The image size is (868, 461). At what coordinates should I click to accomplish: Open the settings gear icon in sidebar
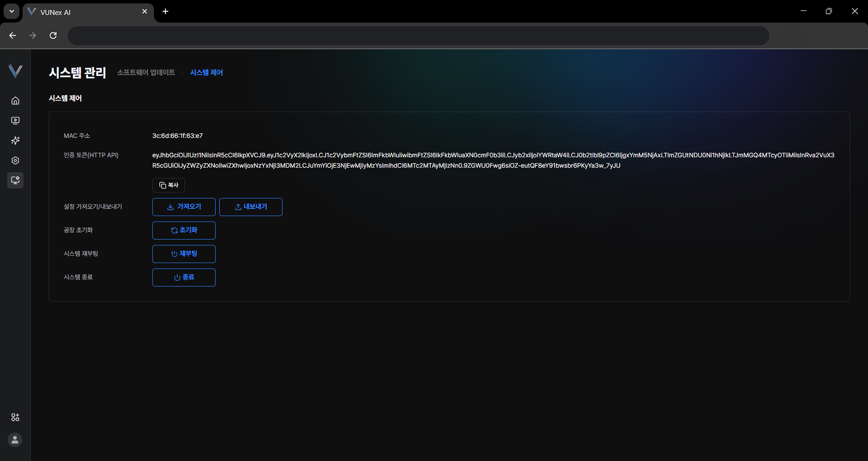15,161
